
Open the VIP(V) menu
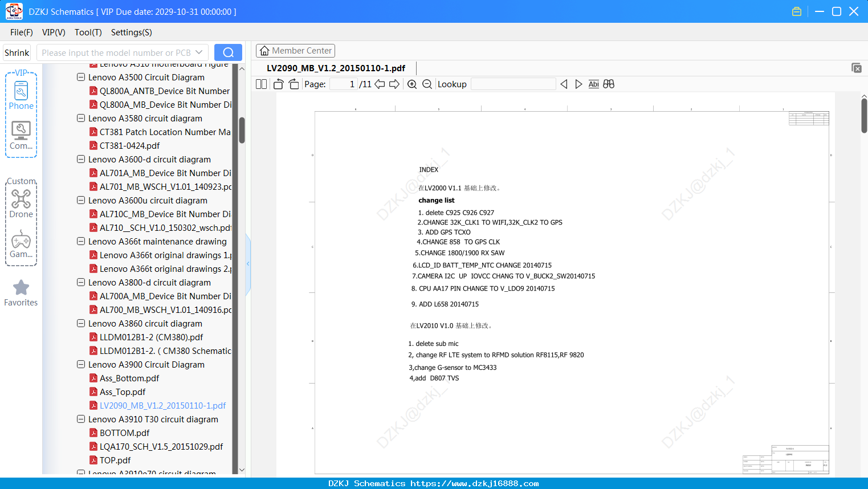pyautogui.click(x=54, y=32)
